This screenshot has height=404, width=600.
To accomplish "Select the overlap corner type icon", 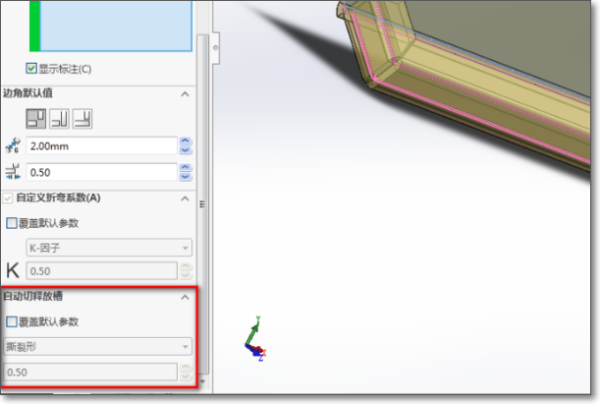I will click(x=59, y=119).
